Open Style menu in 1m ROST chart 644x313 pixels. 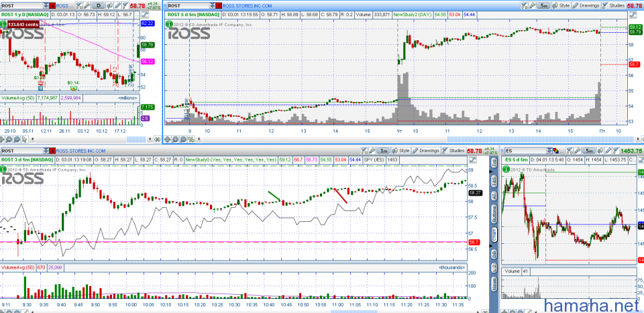click(400, 151)
